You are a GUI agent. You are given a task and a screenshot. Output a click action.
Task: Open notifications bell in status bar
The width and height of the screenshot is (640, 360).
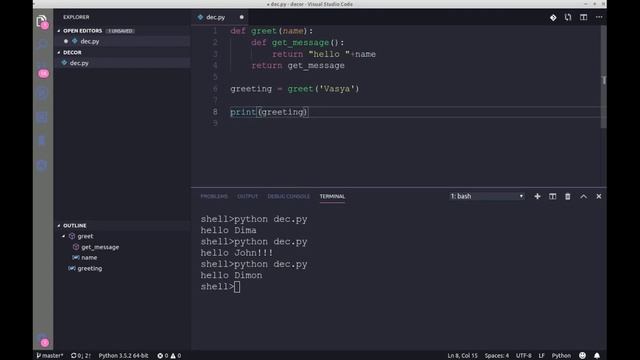[597, 356]
